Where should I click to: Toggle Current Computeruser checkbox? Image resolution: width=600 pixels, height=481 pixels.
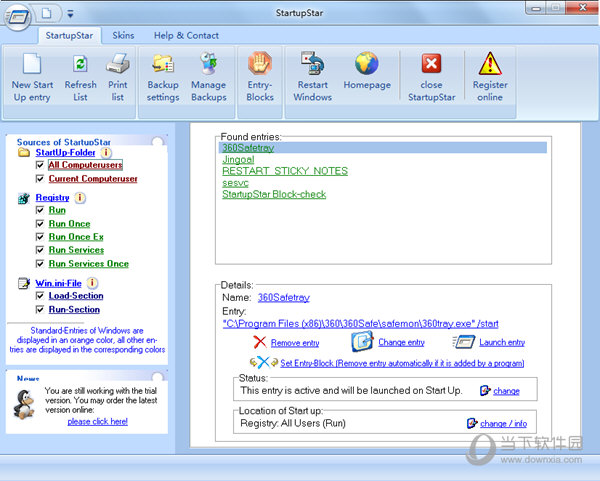click(40, 179)
